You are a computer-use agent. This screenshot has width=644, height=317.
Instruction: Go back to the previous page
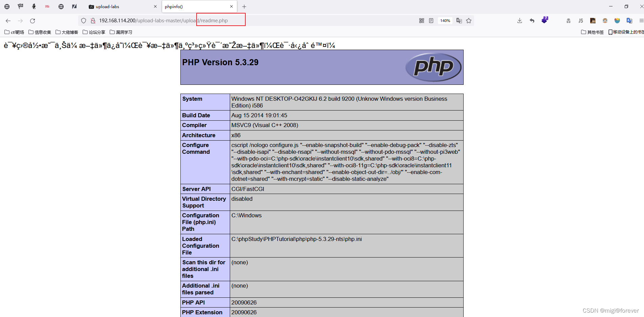(x=8, y=21)
